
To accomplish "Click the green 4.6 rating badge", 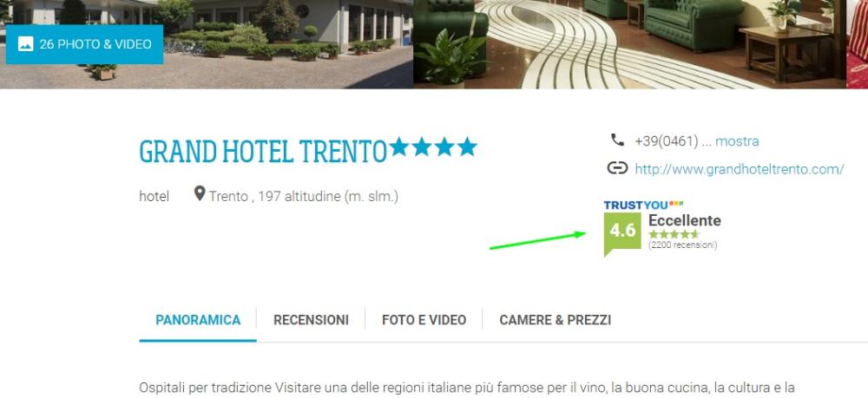I will coord(622,232).
